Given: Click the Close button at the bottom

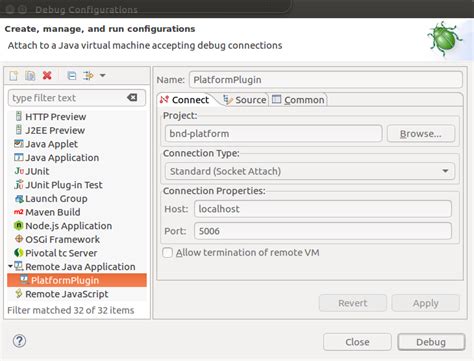Looking at the screenshot, I should [x=357, y=342].
